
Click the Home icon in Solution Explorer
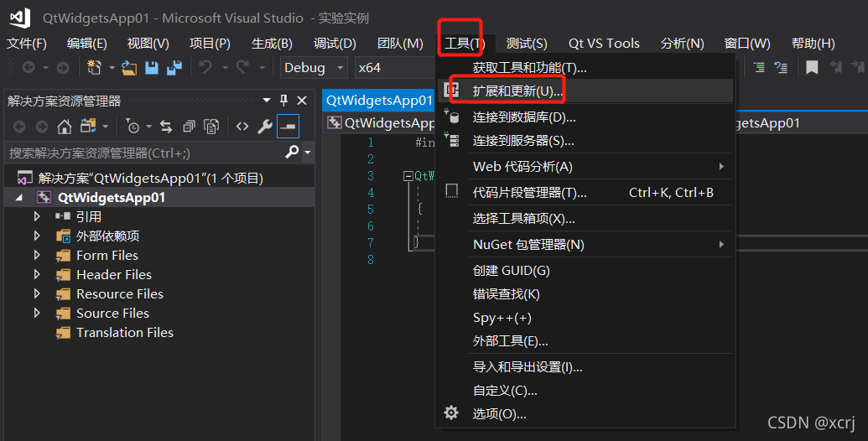65,127
